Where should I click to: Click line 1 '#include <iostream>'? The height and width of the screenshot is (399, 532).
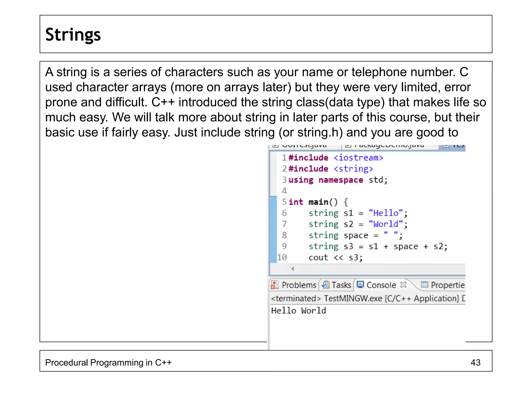click(336, 158)
